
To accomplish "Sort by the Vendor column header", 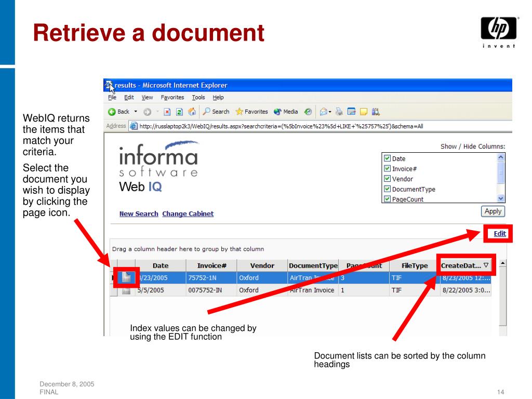I will (x=262, y=265).
